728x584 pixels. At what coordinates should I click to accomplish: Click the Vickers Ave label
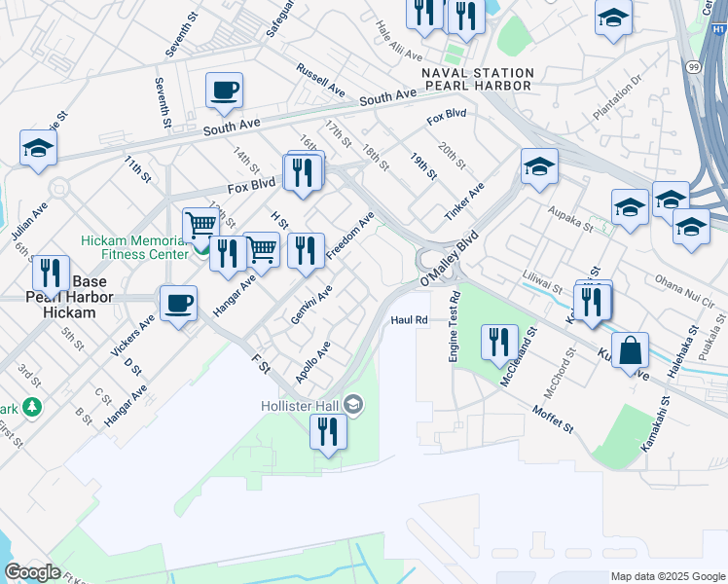click(x=132, y=336)
